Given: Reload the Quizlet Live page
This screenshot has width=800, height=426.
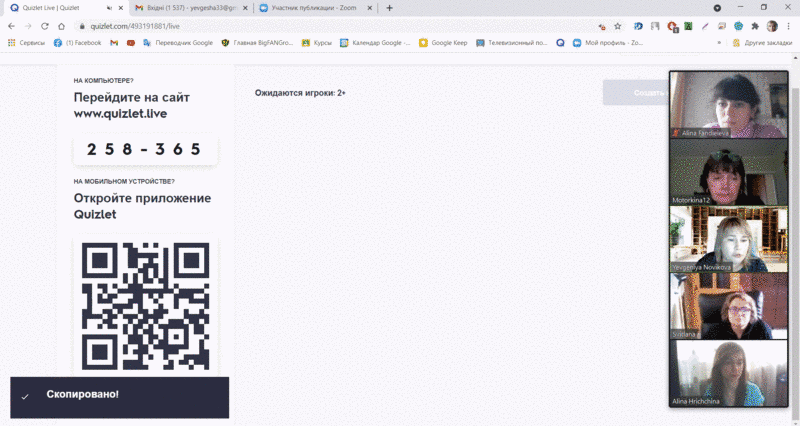Looking at the screenshot, I should click(x=44, y=26).
